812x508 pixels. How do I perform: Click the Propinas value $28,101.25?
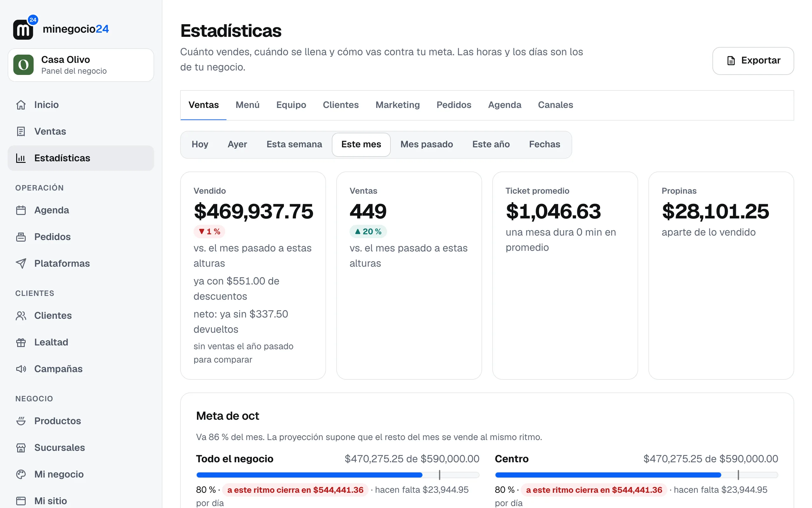[x=715, y=211]
